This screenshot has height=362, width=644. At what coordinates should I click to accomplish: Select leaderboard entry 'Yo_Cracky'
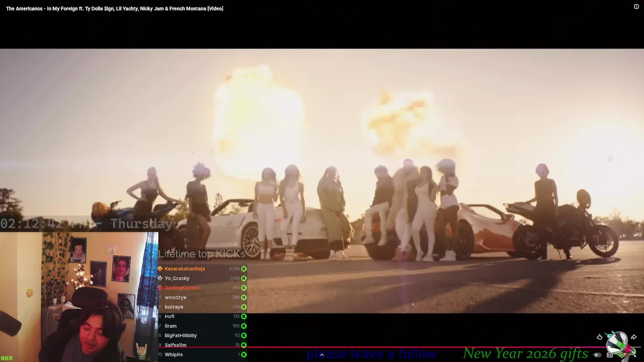pyautogui.click(x=177, y=279)
